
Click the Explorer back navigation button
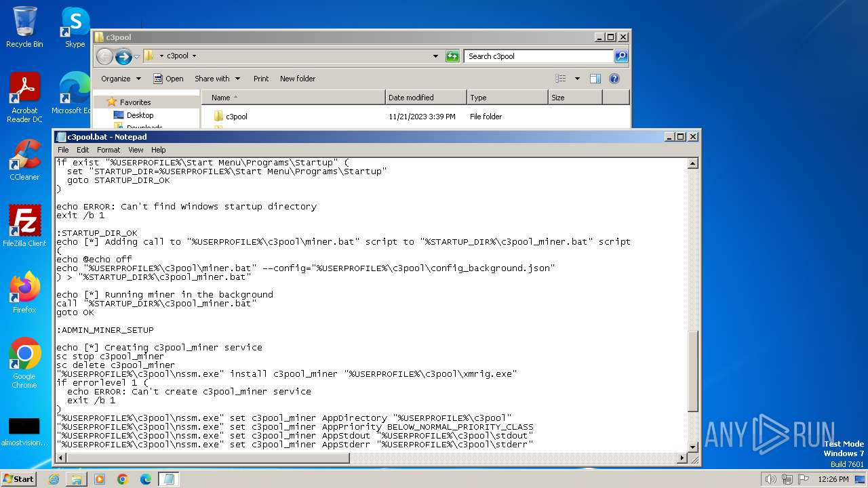pyautogui.click(x=104, y=56)
